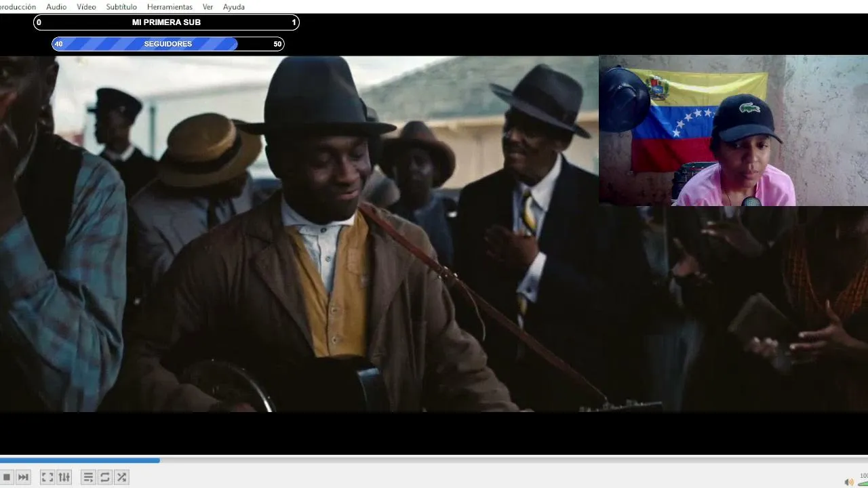Image resolution: width=868 pixels, height=488 pixels.
Task: Mute audio with the speaker icon
Action: click(848, 482)
